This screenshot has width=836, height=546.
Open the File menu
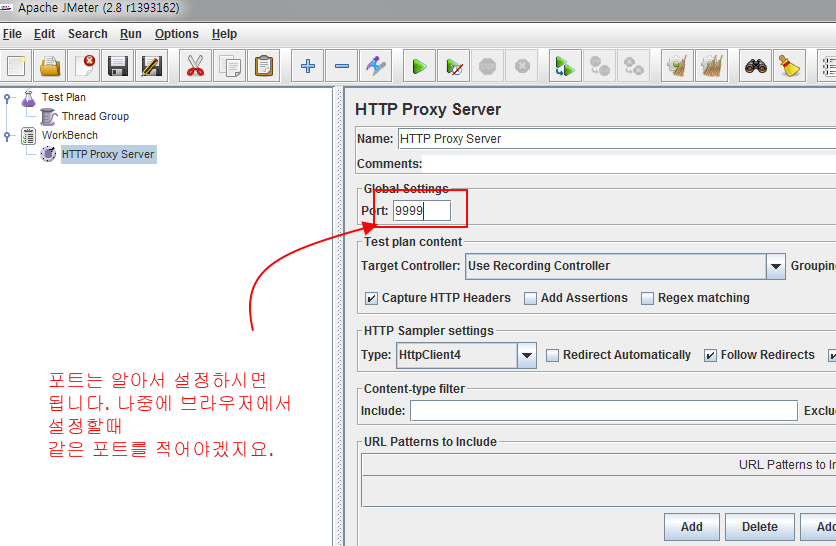pyautogui.click(x=12, y=34)
